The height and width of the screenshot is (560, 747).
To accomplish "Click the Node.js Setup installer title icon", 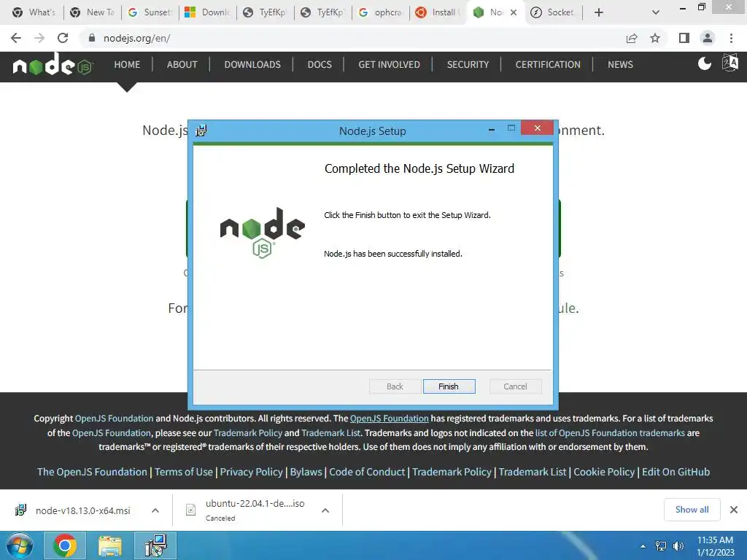I will click(201, 131).
